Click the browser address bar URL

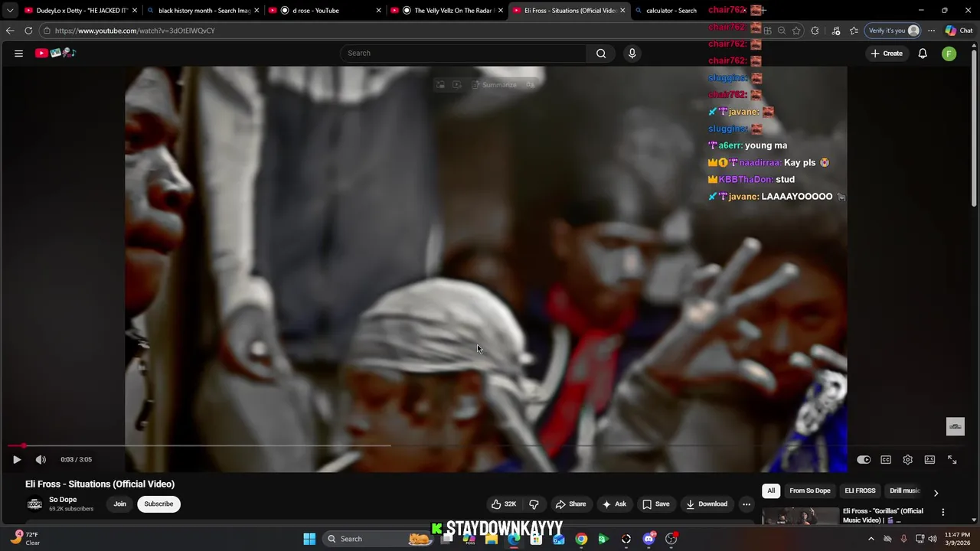[135, 31]
